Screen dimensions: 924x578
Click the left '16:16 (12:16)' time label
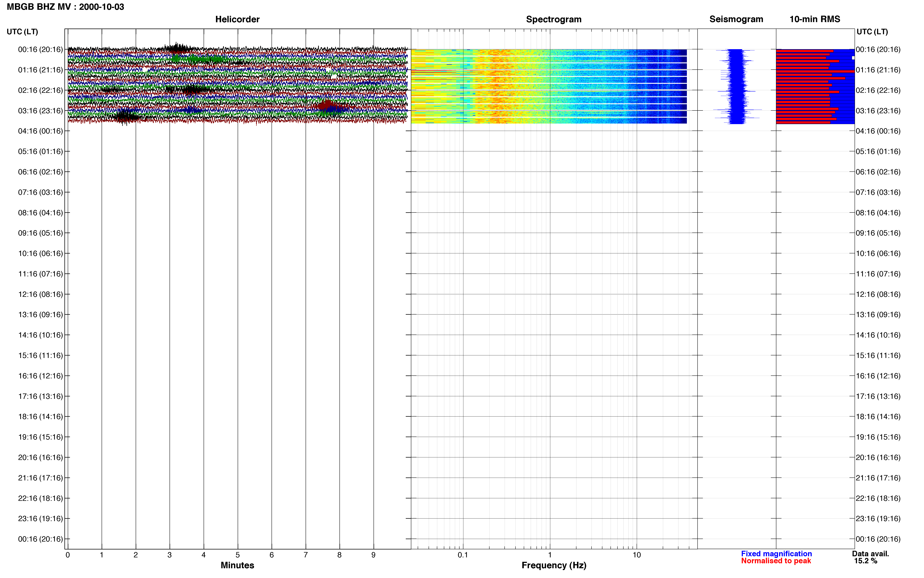click(x=41, y=376)
